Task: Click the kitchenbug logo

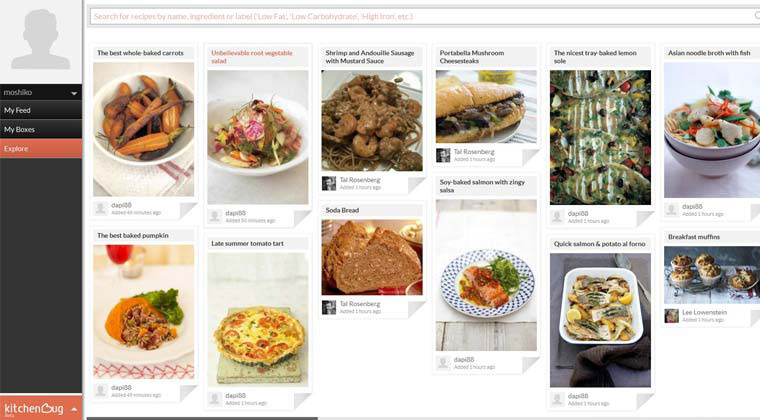Action: click(34, 409)
